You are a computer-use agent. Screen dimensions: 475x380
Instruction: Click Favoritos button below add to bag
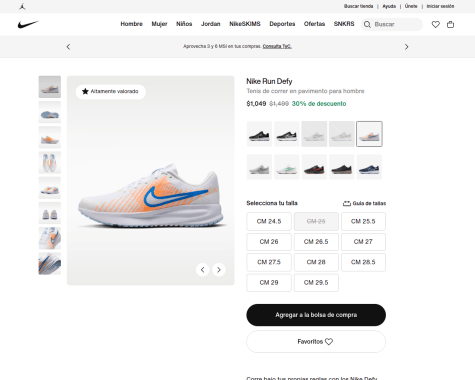[316, 342]
